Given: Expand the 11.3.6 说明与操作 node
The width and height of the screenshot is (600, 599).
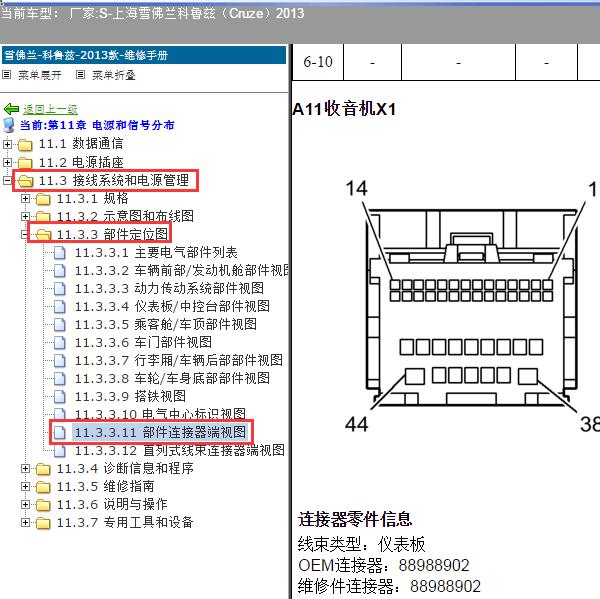Looking at the screenshot, I should (25, 504).
